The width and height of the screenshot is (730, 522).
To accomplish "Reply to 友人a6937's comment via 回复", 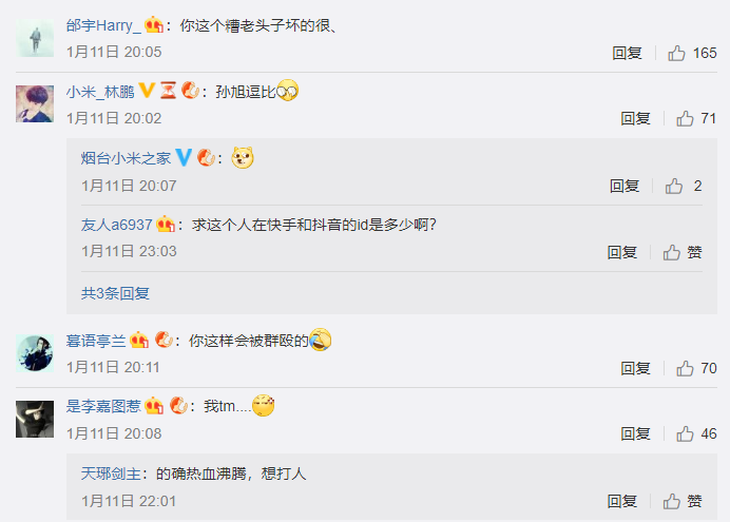I will [x=622, y=252].
